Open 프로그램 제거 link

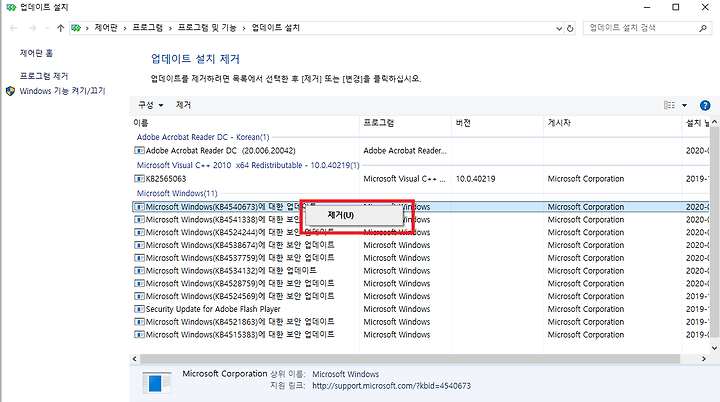click(x=44, y=76)
